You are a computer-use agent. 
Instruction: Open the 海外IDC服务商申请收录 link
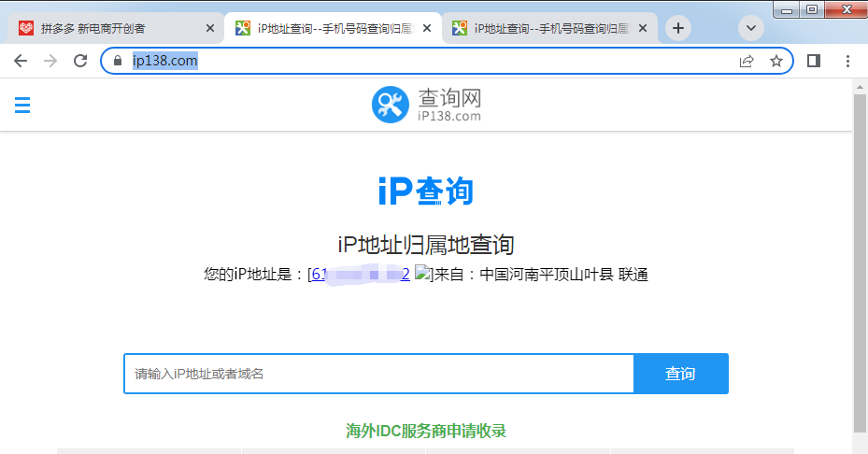coord(426,431)
